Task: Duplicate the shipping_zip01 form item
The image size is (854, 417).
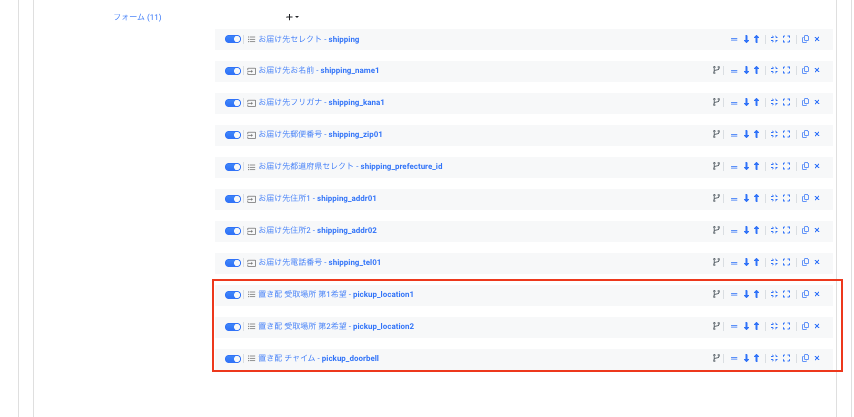Action: 805,135
